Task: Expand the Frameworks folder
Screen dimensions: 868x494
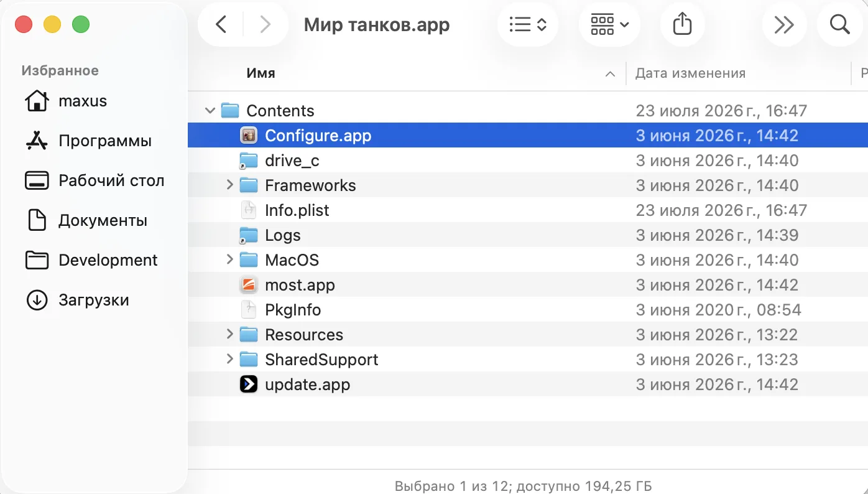Action: click(229, 185)
